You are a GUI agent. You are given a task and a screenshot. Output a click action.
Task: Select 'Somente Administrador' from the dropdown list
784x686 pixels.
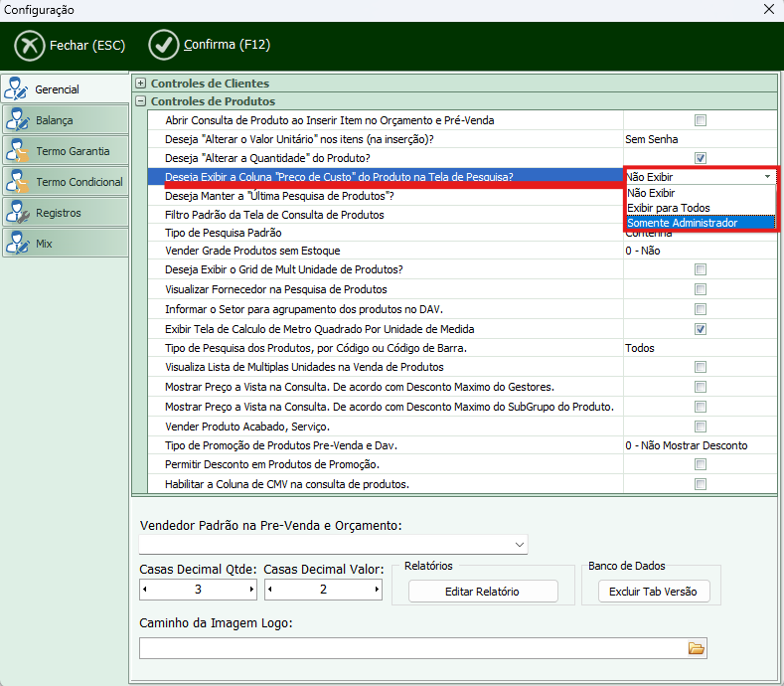pyautogui.click(x=683, y=223)
